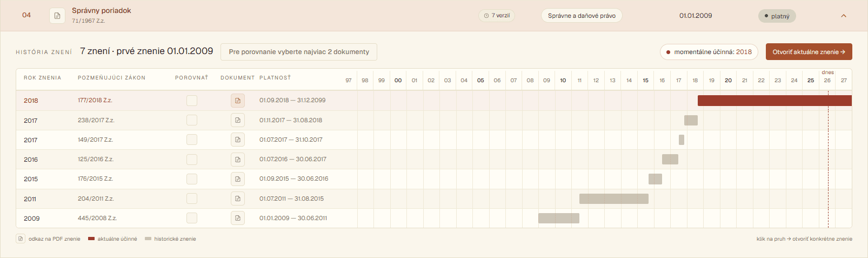Click the 'Správny poriadok' title
Viewport: 868px width, 258px height.
coord(102,11)
